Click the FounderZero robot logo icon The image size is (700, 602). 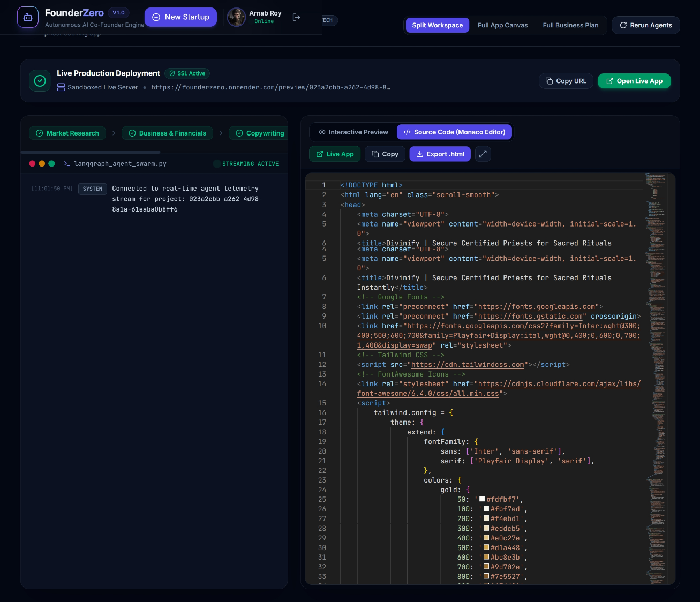(28, 17)
